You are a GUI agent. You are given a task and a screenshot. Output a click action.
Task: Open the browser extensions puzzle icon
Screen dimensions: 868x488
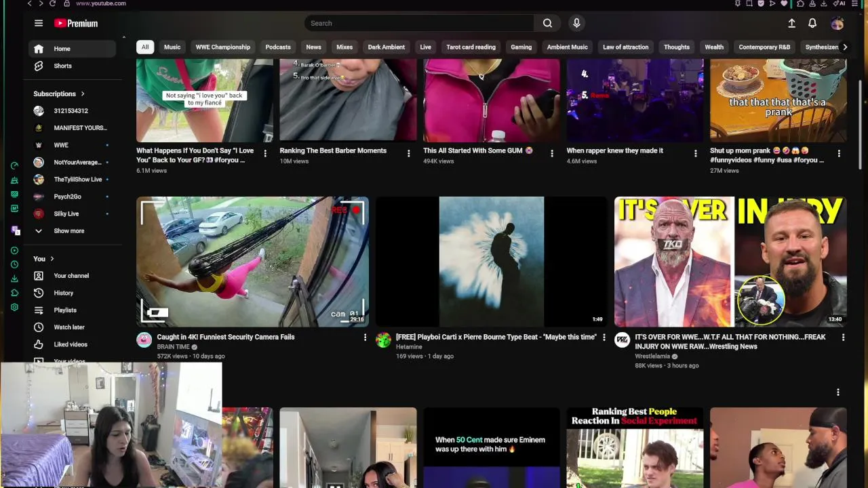tap(801, 3)
